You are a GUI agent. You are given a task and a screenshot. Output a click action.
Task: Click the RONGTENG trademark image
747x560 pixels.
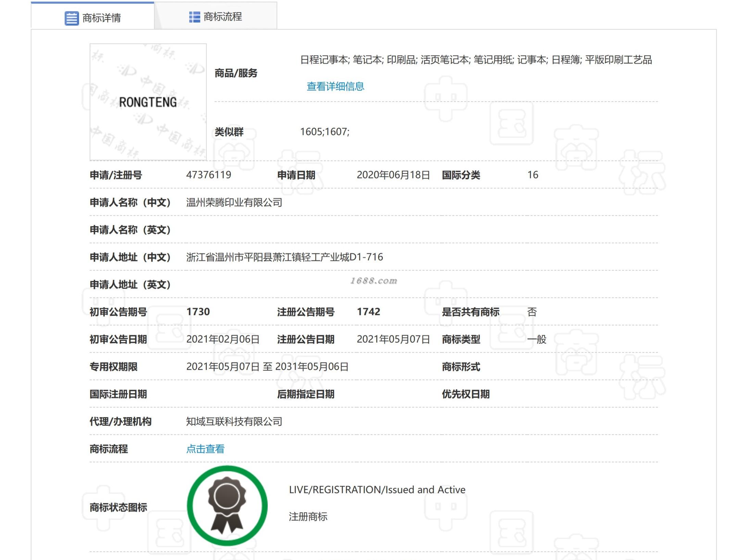(148, 102)
